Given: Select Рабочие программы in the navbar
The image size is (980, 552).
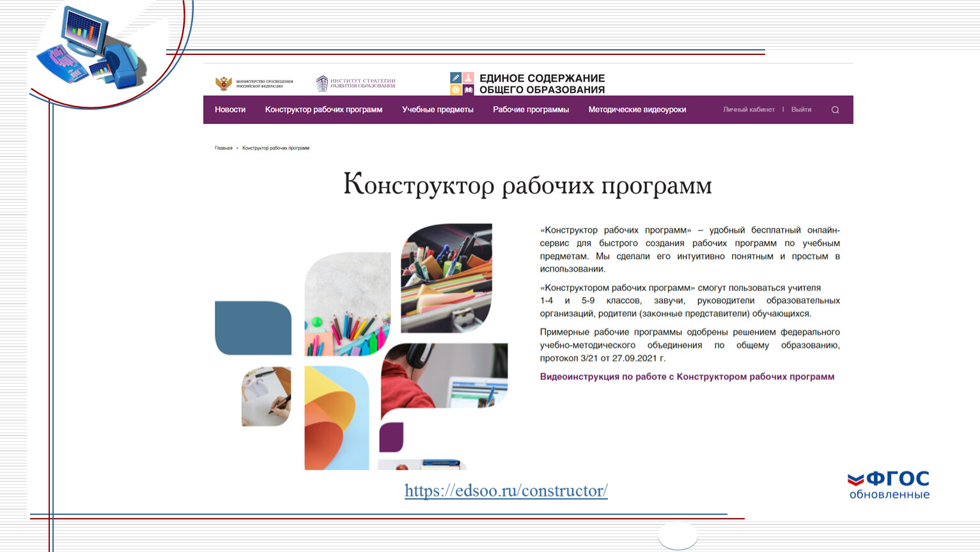Looking at the screenshot, I should coord(531,110).
